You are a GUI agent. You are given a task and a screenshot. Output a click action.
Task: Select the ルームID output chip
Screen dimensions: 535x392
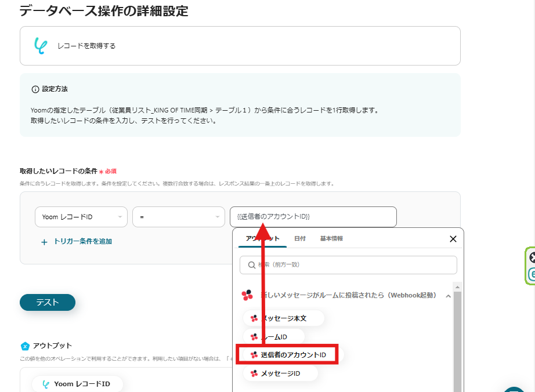coord(274,337)
